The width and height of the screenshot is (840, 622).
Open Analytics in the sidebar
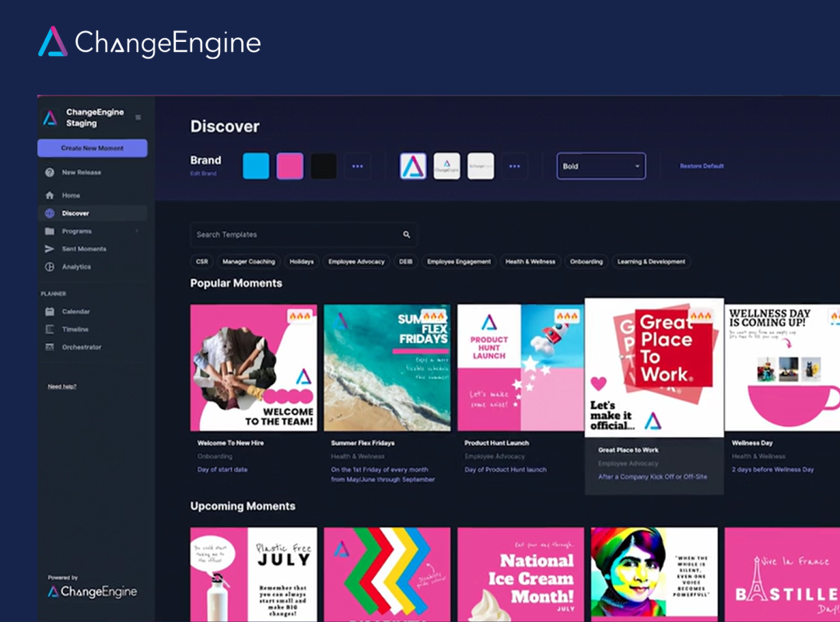point(92,267)
